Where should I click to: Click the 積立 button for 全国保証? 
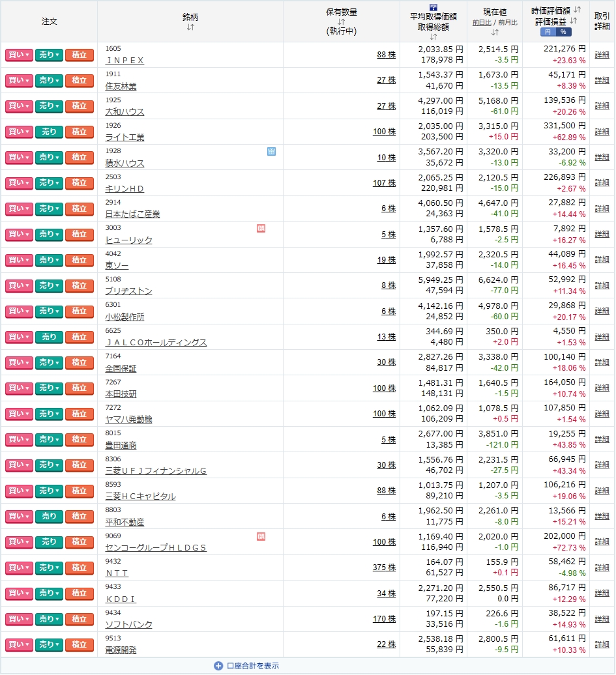(80, 362)
